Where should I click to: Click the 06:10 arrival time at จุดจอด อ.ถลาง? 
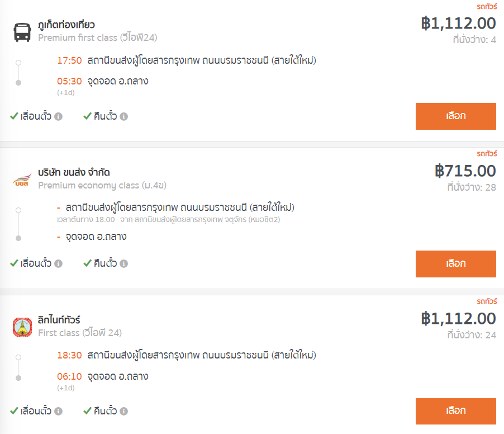tap(69, 376)
